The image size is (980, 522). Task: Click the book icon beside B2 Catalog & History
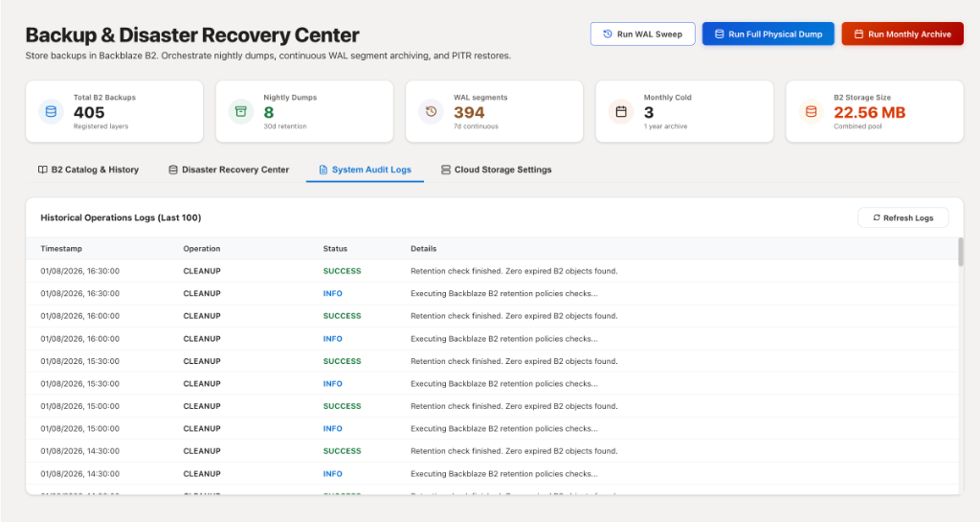(x=42, y=170)
